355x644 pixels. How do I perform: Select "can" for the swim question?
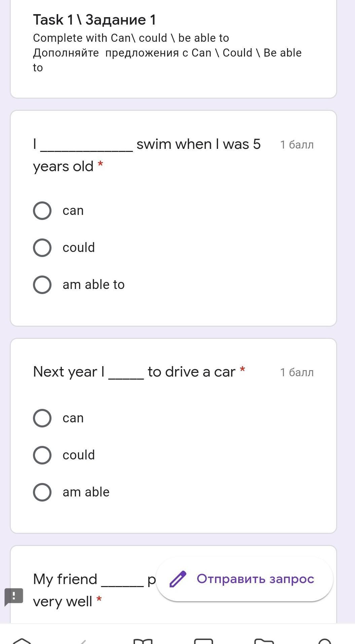coord(42,211)
